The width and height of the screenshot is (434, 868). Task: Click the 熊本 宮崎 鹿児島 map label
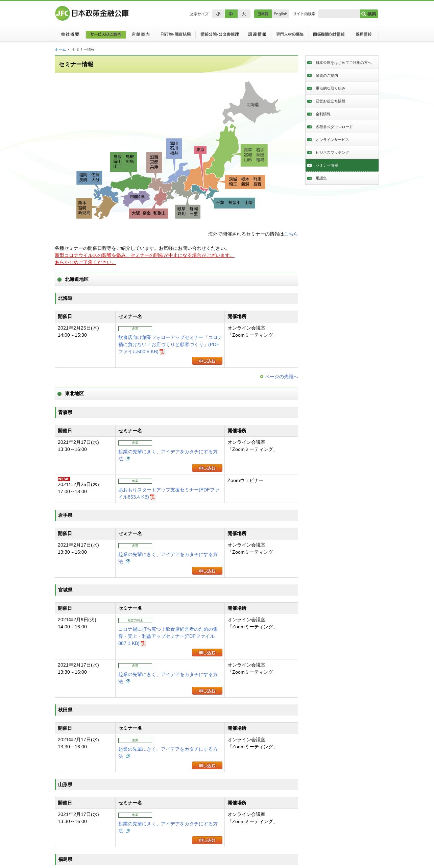[x=84, y=208]
